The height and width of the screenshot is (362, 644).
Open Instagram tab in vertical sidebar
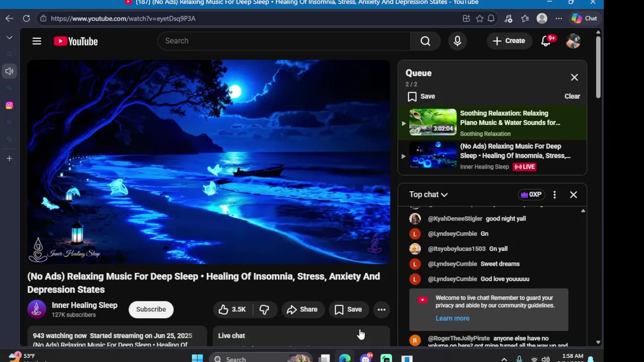coord(9,105)
